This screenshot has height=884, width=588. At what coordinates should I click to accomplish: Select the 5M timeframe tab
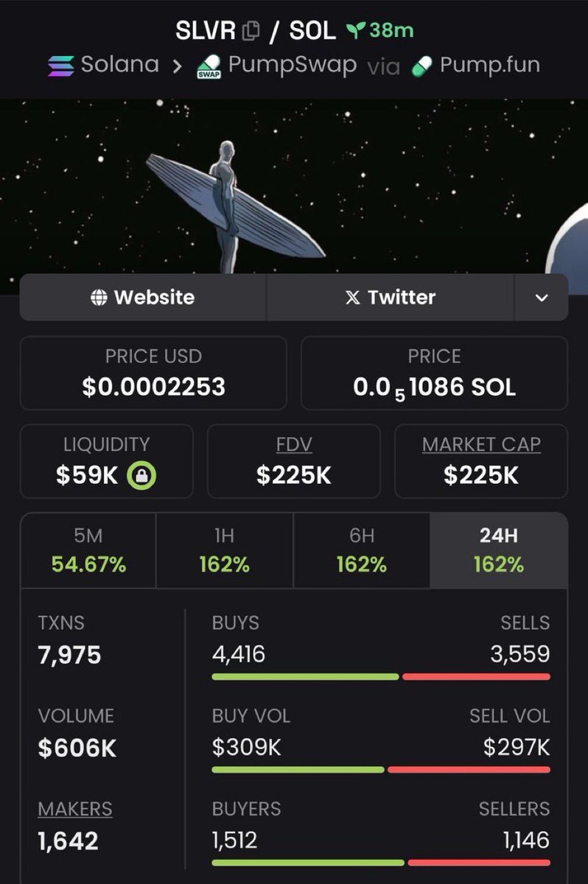[x=88, y=551]
